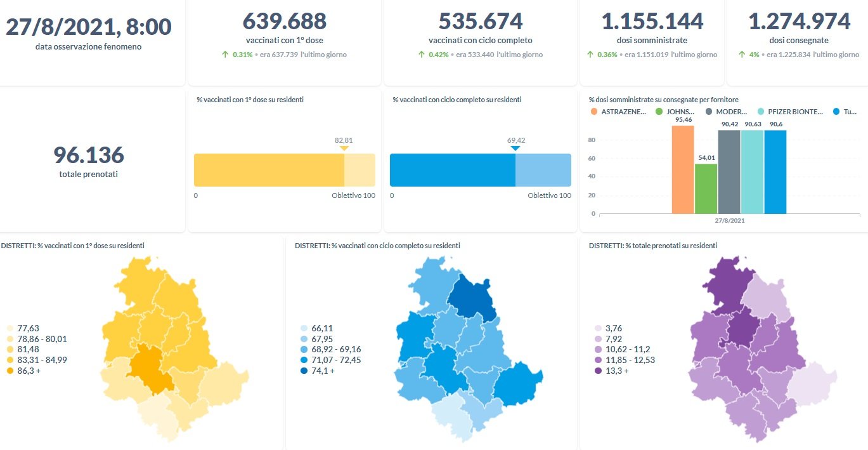Screen dimensions: 868x450
Task: Click the green up arrow under 535.674
Action: (x=421, y=55)
